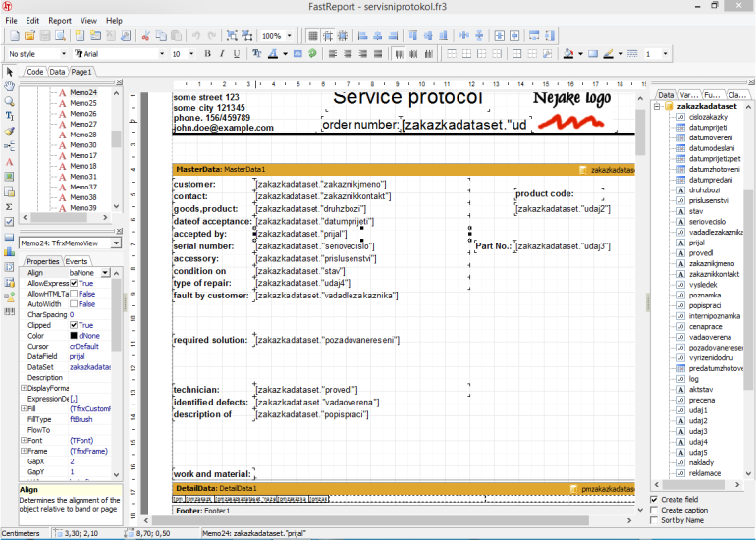Switch to the Events tab
The image size is (756, 540).
pos(77,261)
